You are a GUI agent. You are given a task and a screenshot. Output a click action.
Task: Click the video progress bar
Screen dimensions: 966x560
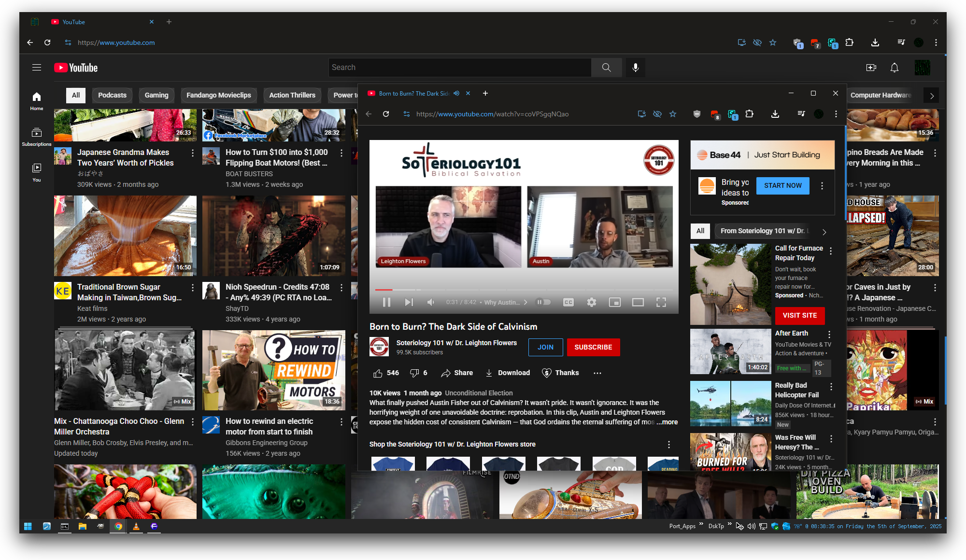tap(524, 290)
